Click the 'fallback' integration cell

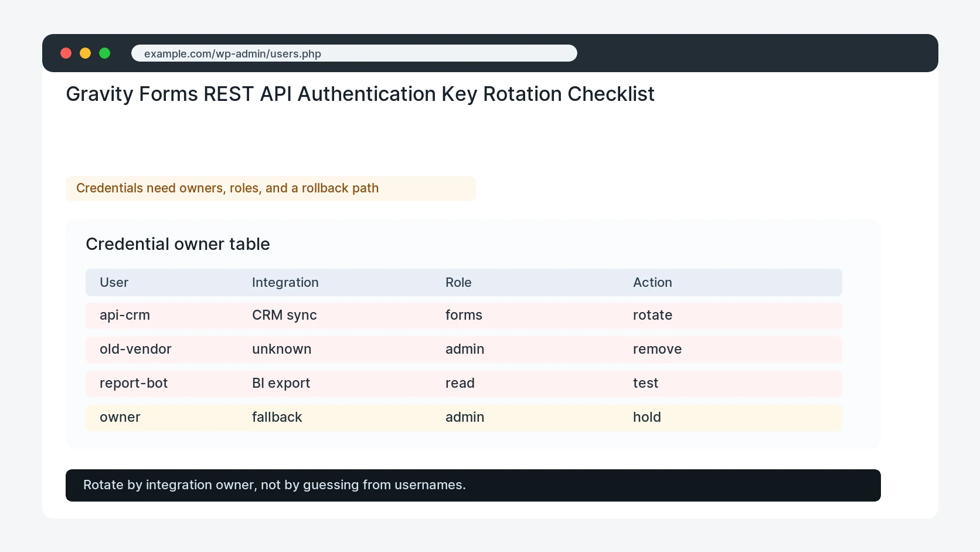277,418
